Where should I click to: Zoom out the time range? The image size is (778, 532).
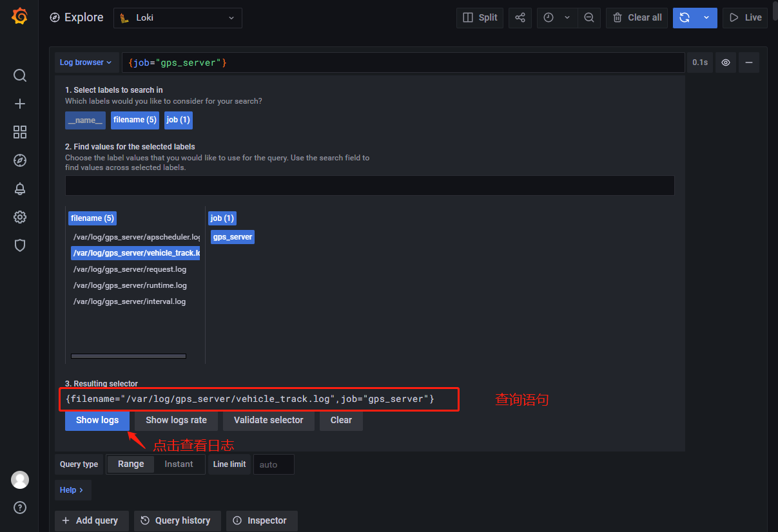coord(589,17)
